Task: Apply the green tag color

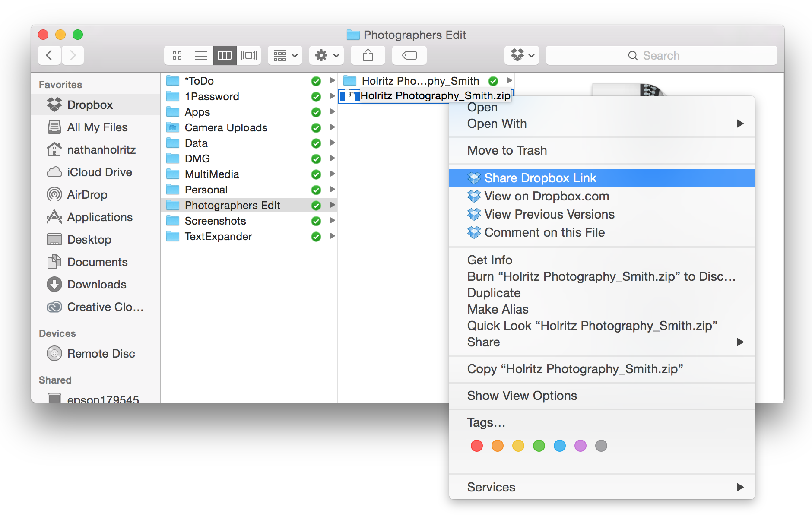Action: pos(539,446)
